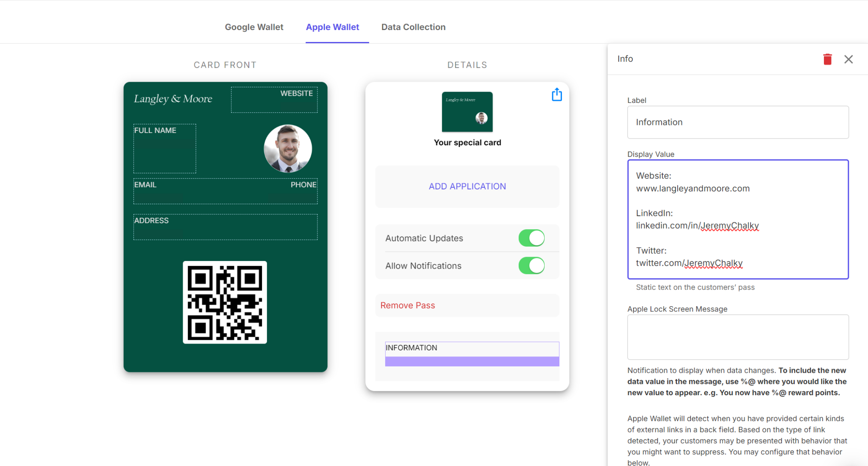Click inside the Display Value text area
Image resolution: width=868 pixels, height=466 pixels.
point(737,219)
